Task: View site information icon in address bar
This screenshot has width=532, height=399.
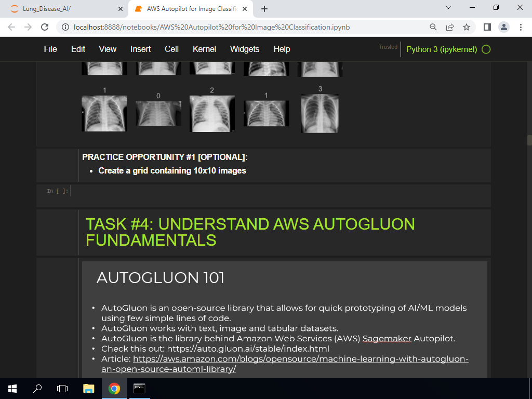Action: 65,27
